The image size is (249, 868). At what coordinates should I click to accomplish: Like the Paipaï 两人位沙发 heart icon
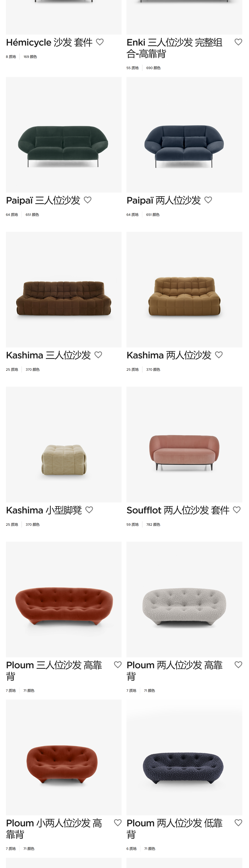(x=208, y=200)
